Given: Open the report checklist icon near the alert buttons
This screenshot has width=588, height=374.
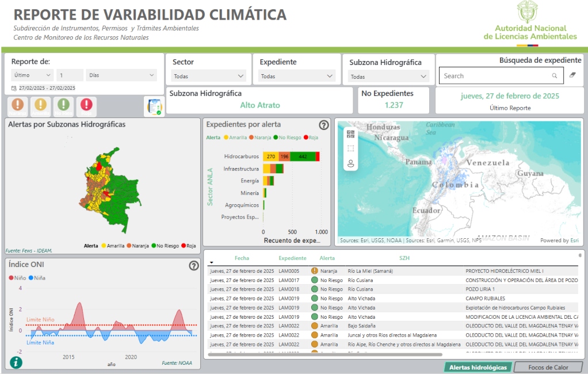Looking at the screenshot, I should click(154, 106).
